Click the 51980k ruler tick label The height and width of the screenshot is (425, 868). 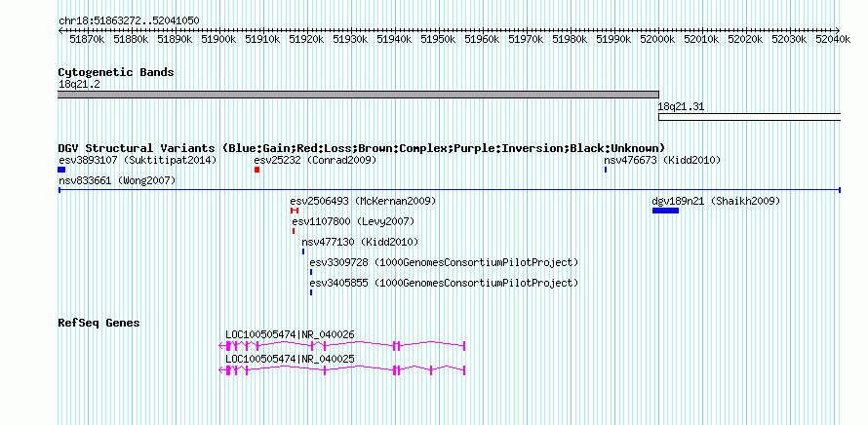tap(570, 39)
